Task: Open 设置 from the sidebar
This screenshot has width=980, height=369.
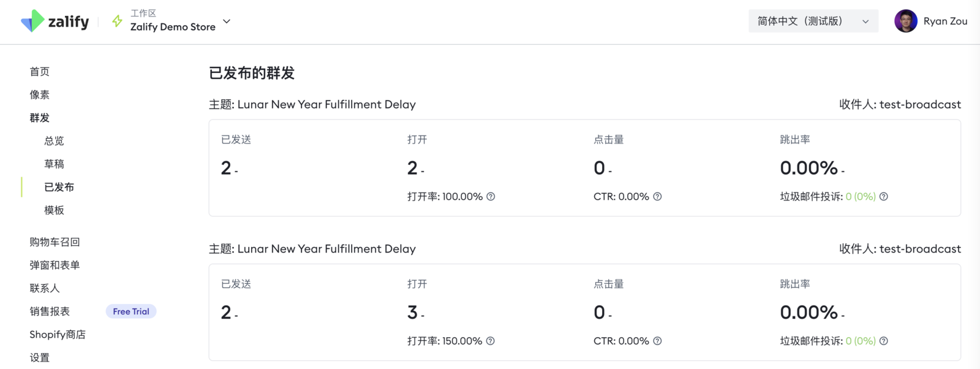Action: (40, 358)
